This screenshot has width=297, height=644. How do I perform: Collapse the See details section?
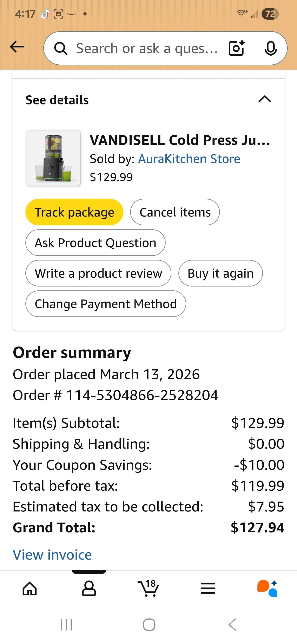[265, 99]
